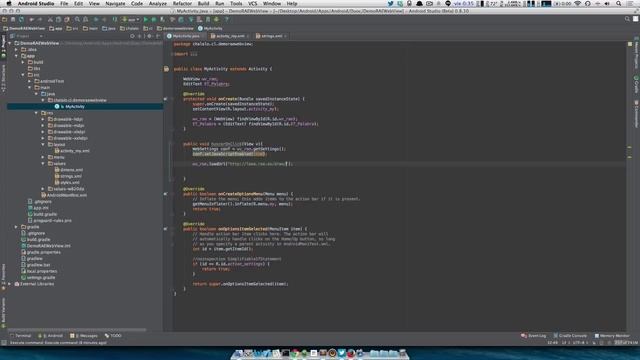The image size is (640, 360).
Task: Click the Gradle side tool window tab
Action: [x=636, y=84]
